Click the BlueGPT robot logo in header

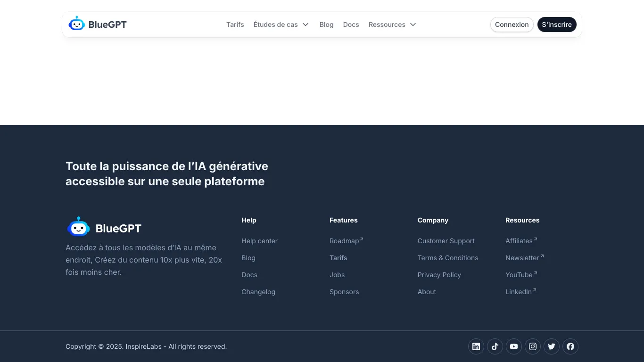[x=77, y=24]
